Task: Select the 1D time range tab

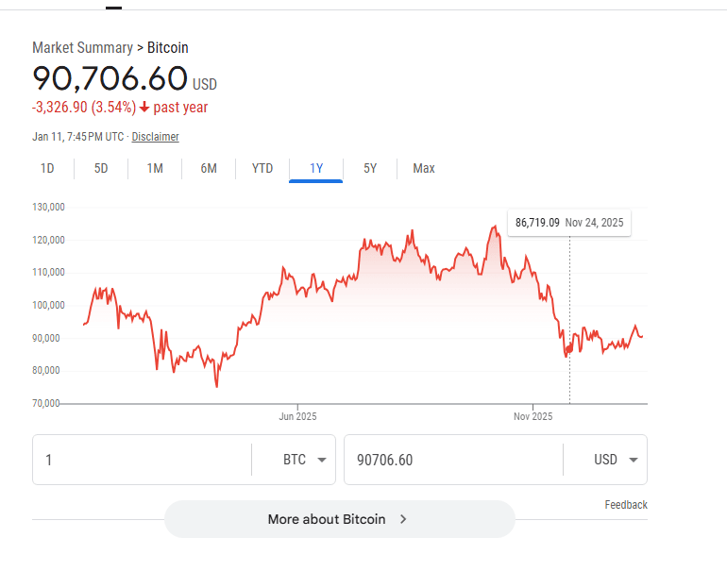Action: [47, 169]
